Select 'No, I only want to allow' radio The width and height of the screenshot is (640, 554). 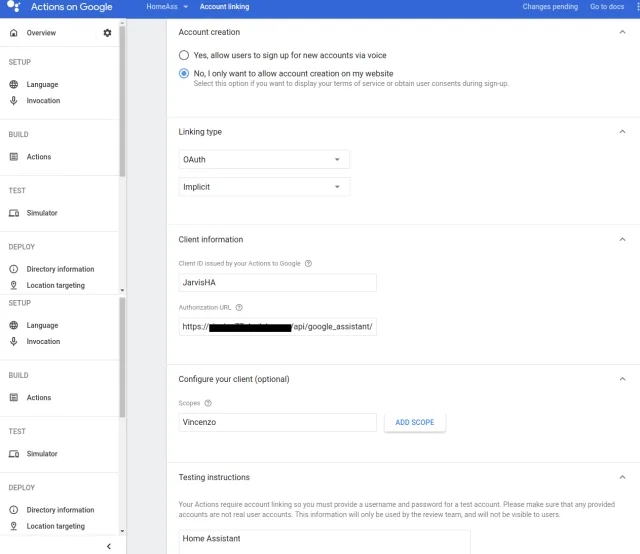(184, 73)
